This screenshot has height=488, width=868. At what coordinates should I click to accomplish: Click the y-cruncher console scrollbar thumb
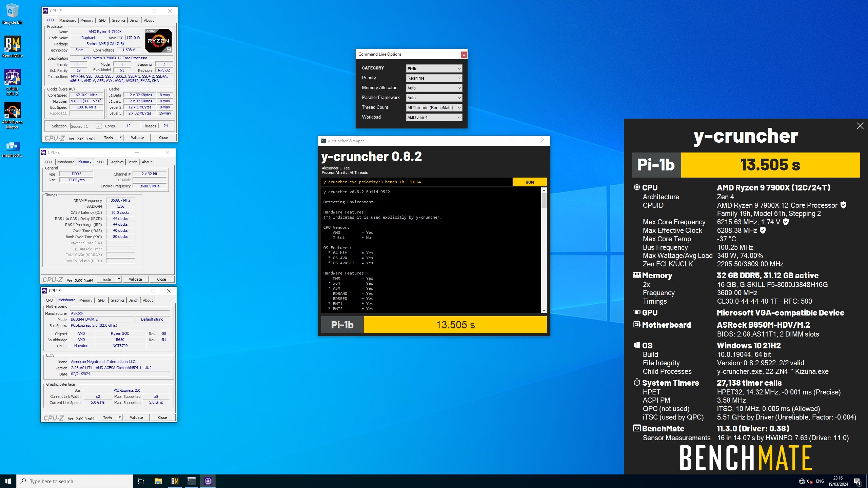(544, 200)
